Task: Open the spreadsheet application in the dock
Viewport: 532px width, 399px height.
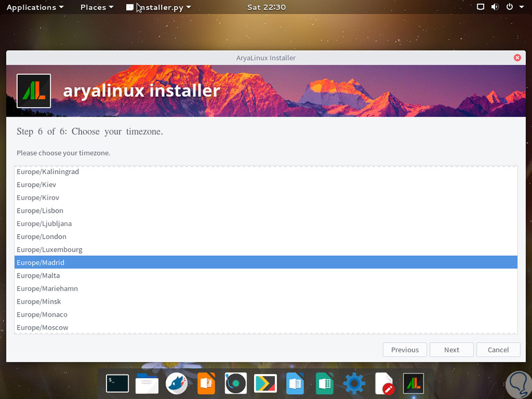Action: coord(325,383)
